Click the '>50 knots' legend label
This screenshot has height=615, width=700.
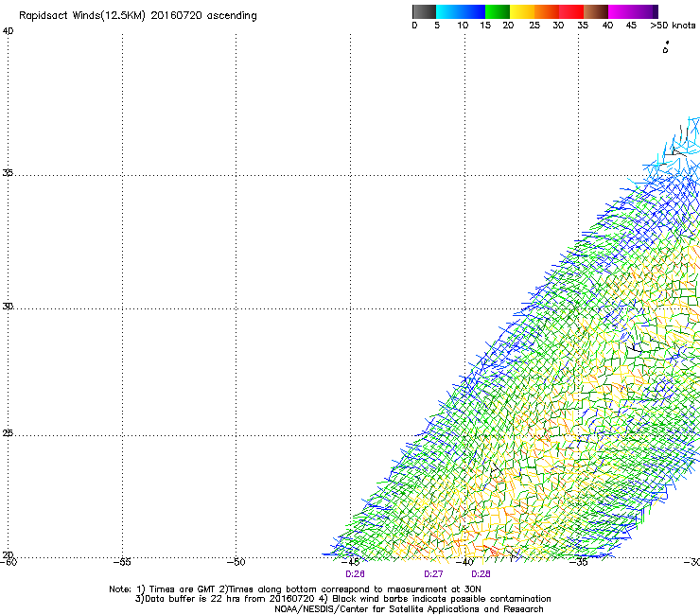coord(673,26)
